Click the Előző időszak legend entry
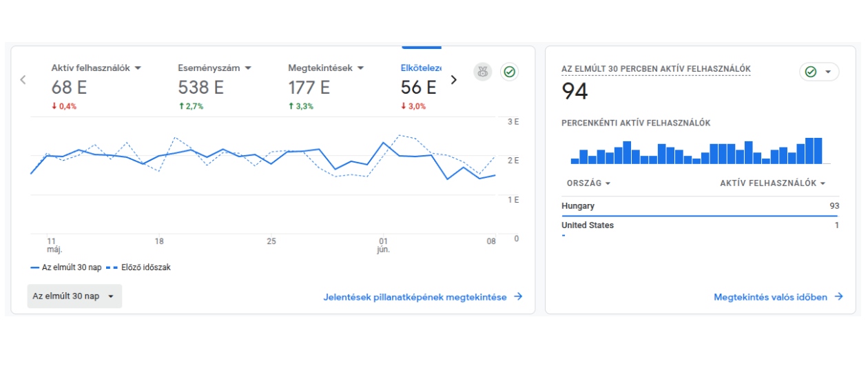Image resolution: width=868 pixels, height=366 pixels. tap(138, 267)
